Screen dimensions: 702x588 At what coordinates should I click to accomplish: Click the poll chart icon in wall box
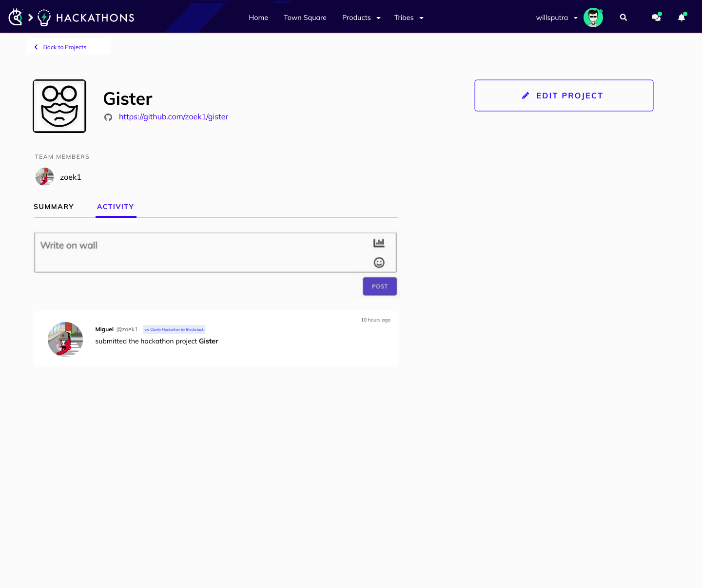coord(379,243)
